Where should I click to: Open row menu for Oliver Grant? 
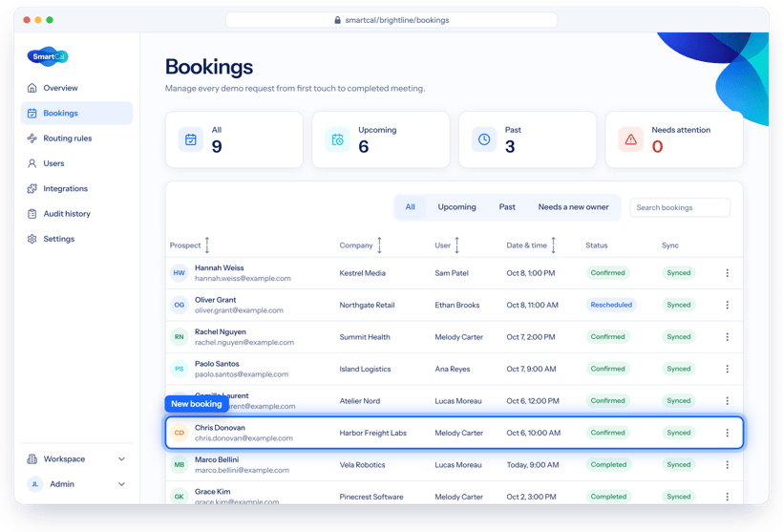727,305
